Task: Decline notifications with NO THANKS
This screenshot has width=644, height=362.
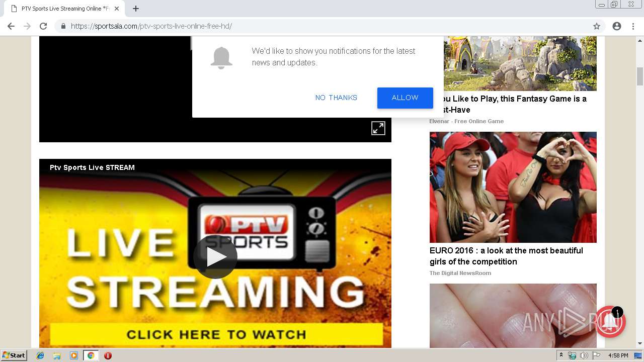Action: tap(336, 98)
